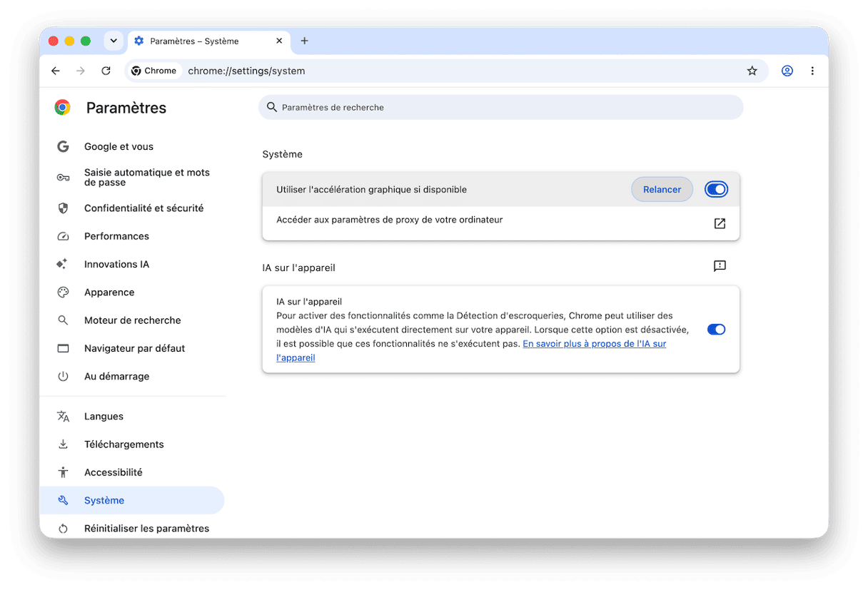
Task: Select Performances in the sidebar
Action: click(x=132, y=236)
